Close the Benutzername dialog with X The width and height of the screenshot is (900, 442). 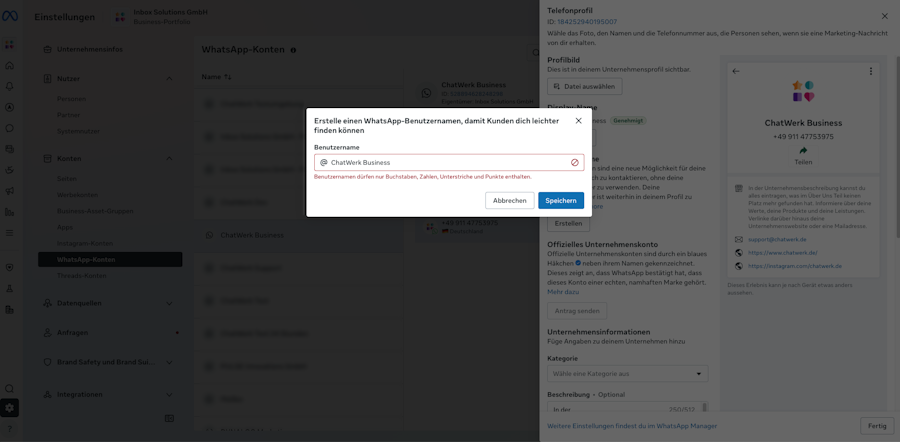point(578,121)
